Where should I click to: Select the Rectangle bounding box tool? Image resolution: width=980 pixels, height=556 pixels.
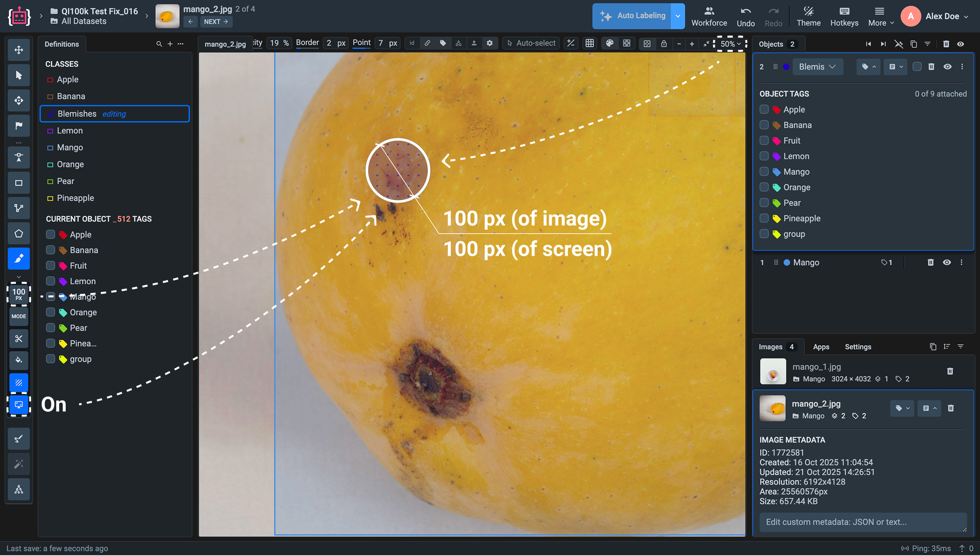click(19, 183)
